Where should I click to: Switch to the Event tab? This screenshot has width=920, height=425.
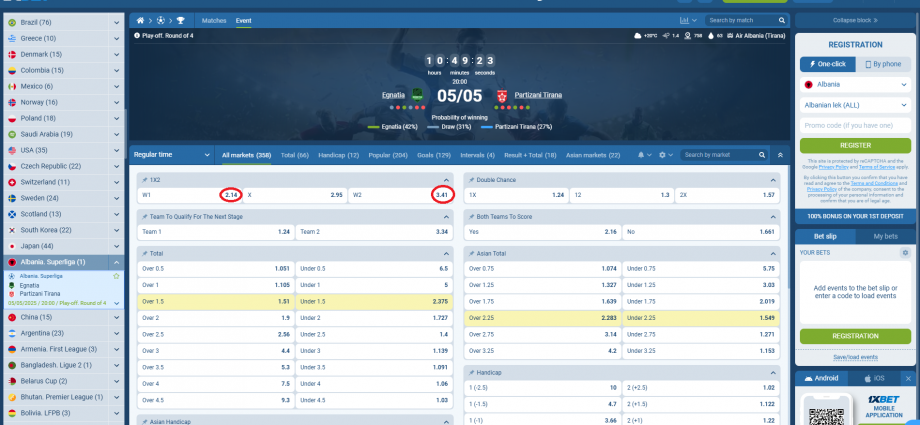point(243,21)
